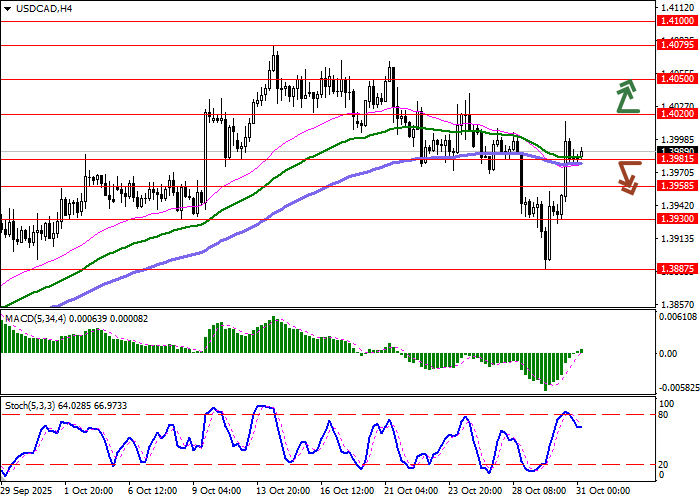The height and width of the screenshot is (500, 700).
Task: Click the 29 Sep 2025 date label
Action: (x=27, y=491)
